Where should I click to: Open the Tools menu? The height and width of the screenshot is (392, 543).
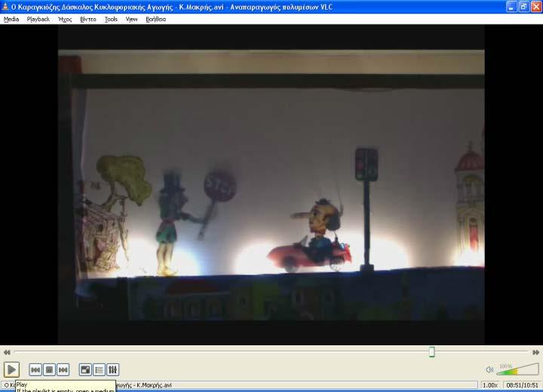(111, 20)
